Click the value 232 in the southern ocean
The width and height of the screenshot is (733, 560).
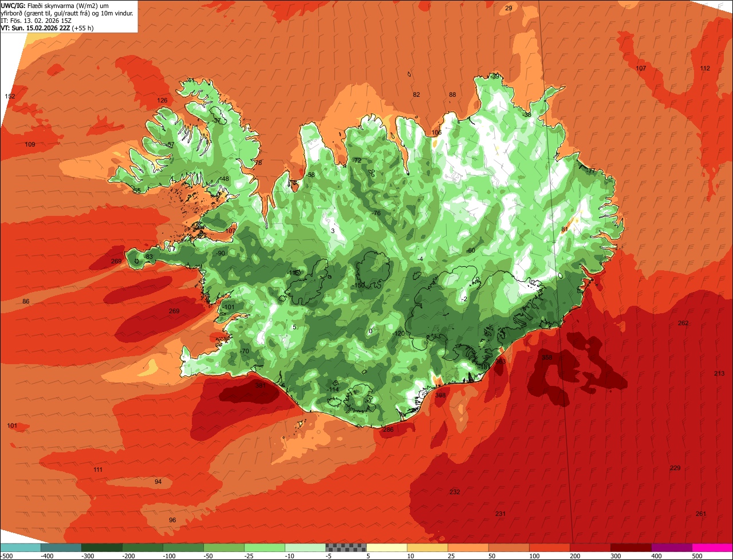point(455,492)
